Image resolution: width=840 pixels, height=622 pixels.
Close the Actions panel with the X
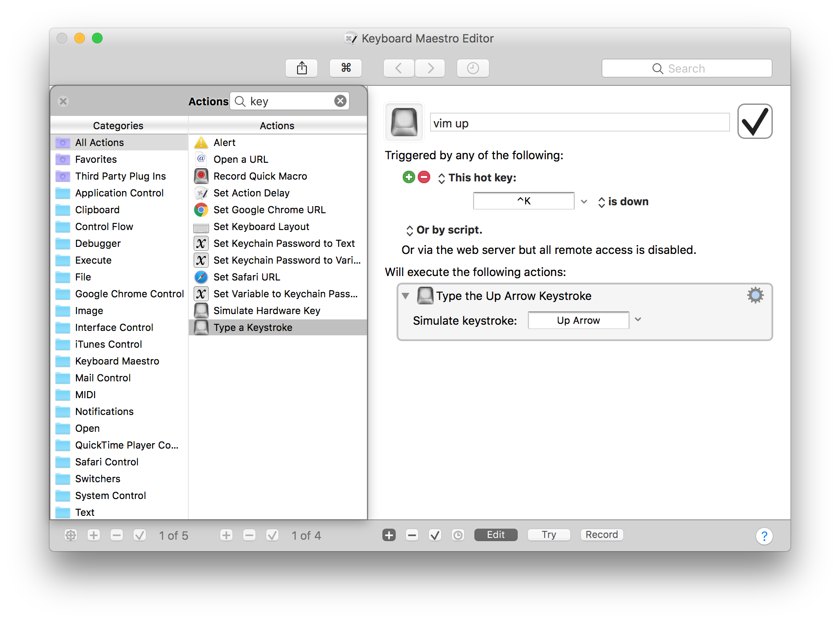pyautogui.click(x=63, y=101)
